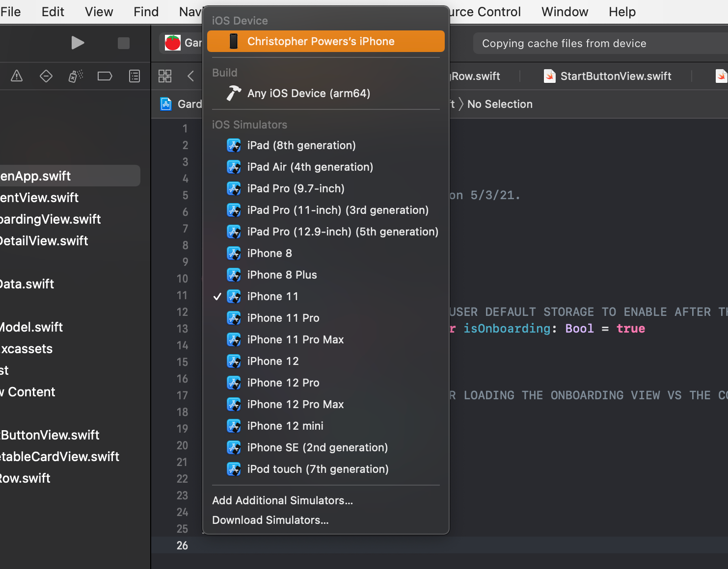The width and height of the screenshot is (728, 569).
Task: Switch to the tab ending in Row.swift
Action: tap(476, 76)
